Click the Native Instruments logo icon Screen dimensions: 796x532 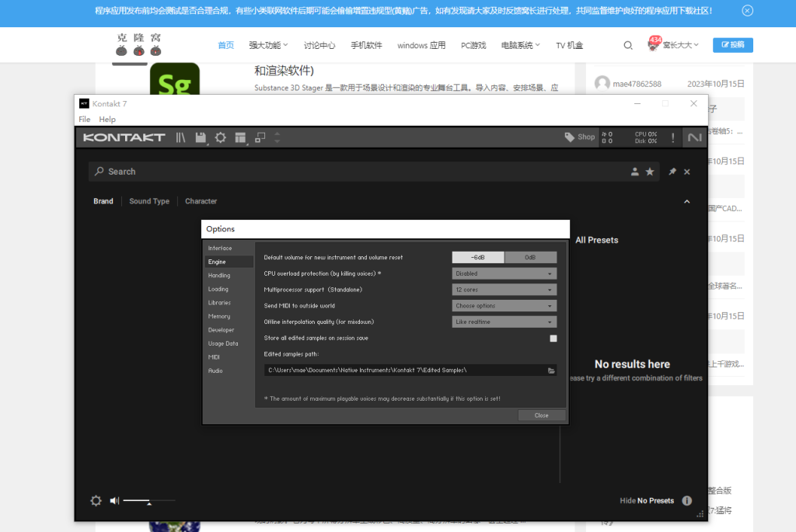click(x=694, y=137)
